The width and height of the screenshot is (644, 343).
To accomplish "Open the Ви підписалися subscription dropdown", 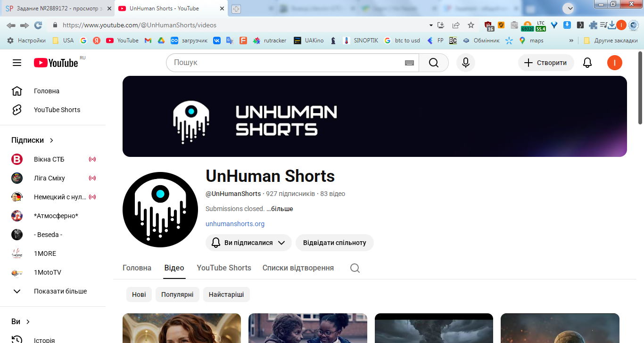I will [x=248, y=243].
